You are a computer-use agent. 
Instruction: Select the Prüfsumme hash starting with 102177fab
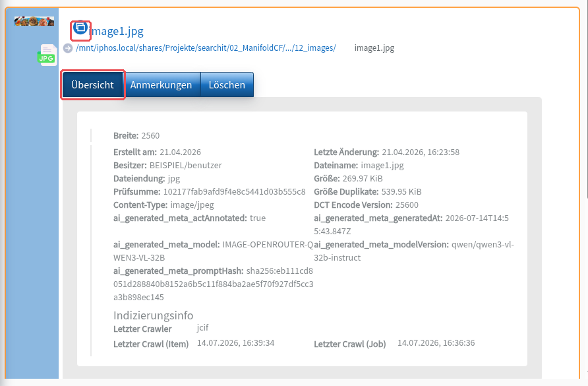pos(235,192)
